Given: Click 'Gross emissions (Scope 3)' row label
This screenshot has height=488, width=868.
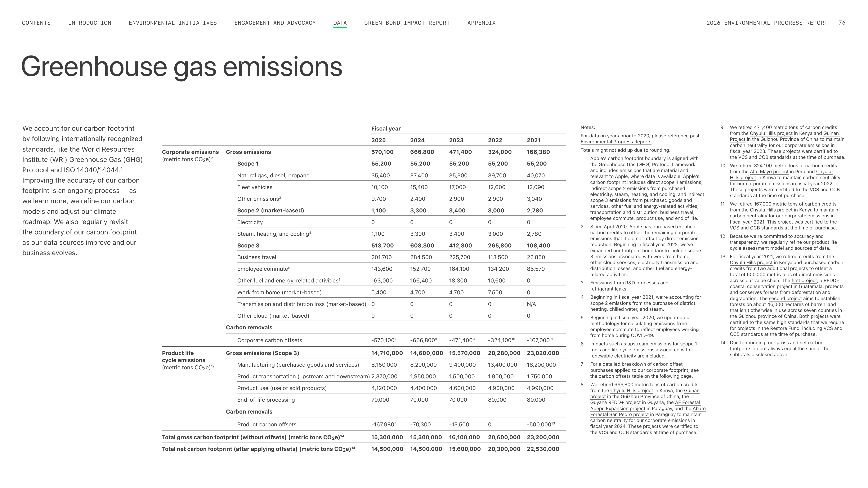Looking at the screenshot, I should 262,353.
